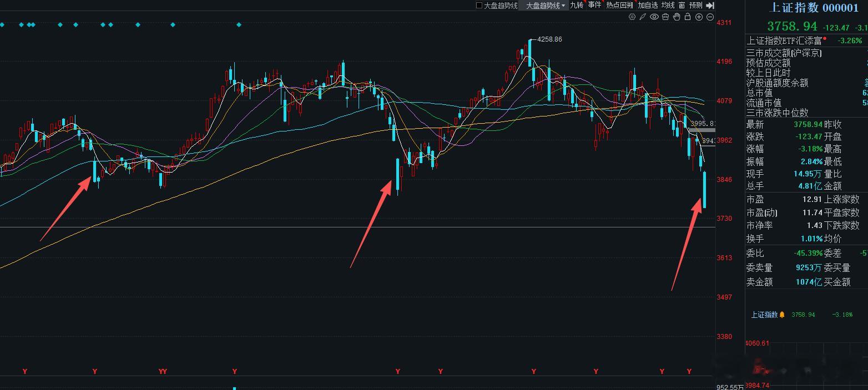This screenshot has height=390, width=868.
Task: Click the 下跌家数 label
Action: pos(841,225)
